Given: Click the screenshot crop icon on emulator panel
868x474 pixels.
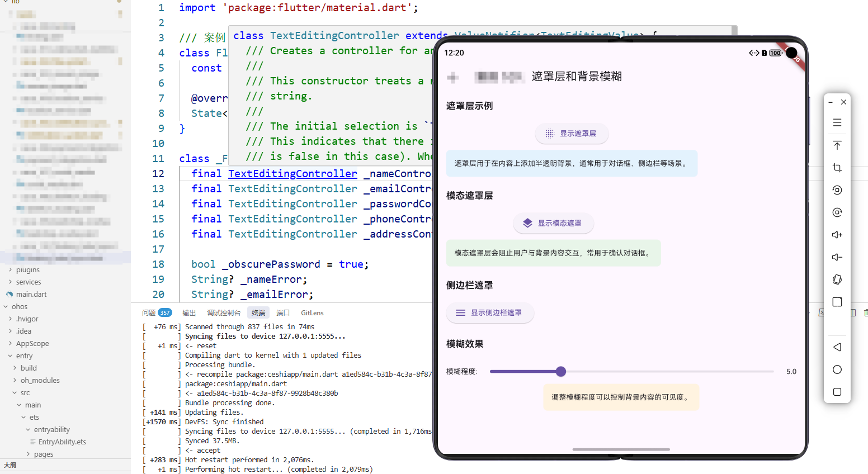Looking at the screenshot, I should (x=837, y=168).
